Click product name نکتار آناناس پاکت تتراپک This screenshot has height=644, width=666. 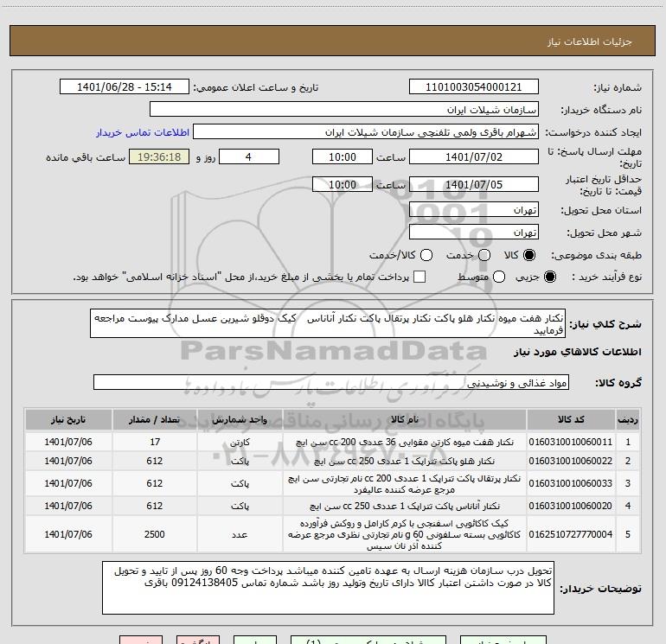405,506
